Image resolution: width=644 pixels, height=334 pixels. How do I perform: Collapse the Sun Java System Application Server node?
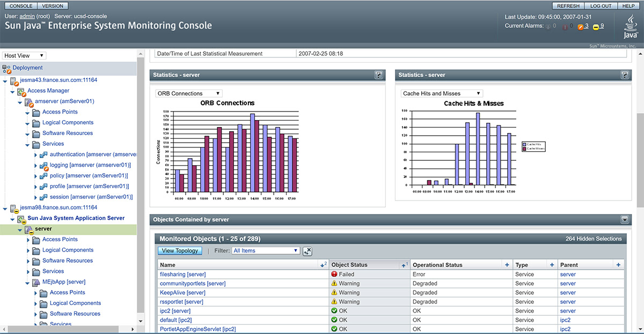(x=13, y=219)
